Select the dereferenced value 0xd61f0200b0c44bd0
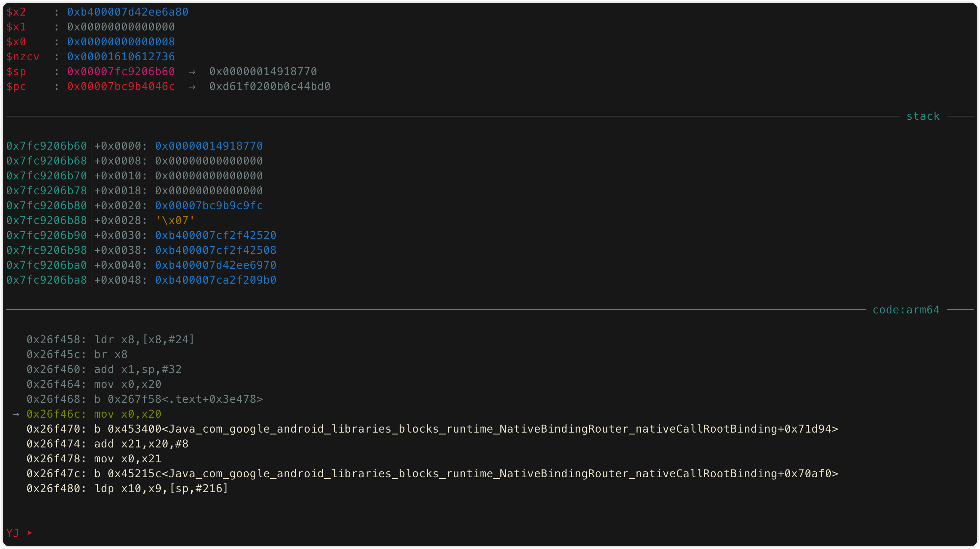This screenshot has height=549, width=980. (x=270, y=86)
